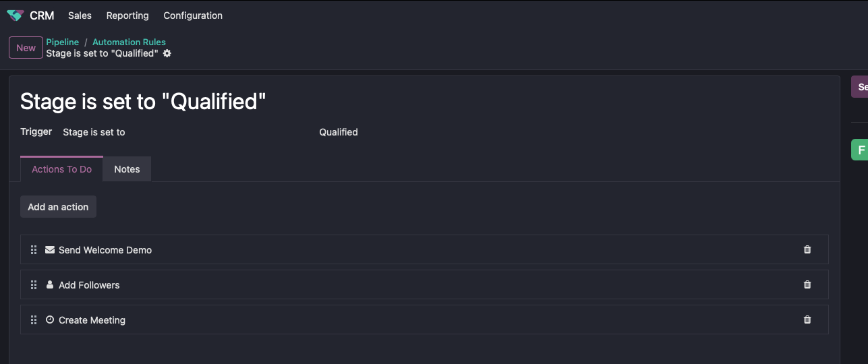Open the Automation Rules breadcrumb link

click(129, 42)
